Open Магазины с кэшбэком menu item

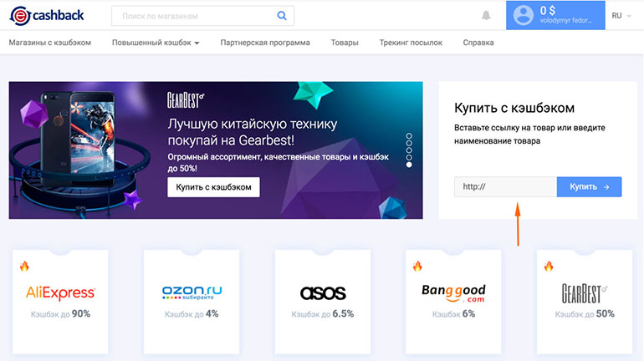coord(50,43)
